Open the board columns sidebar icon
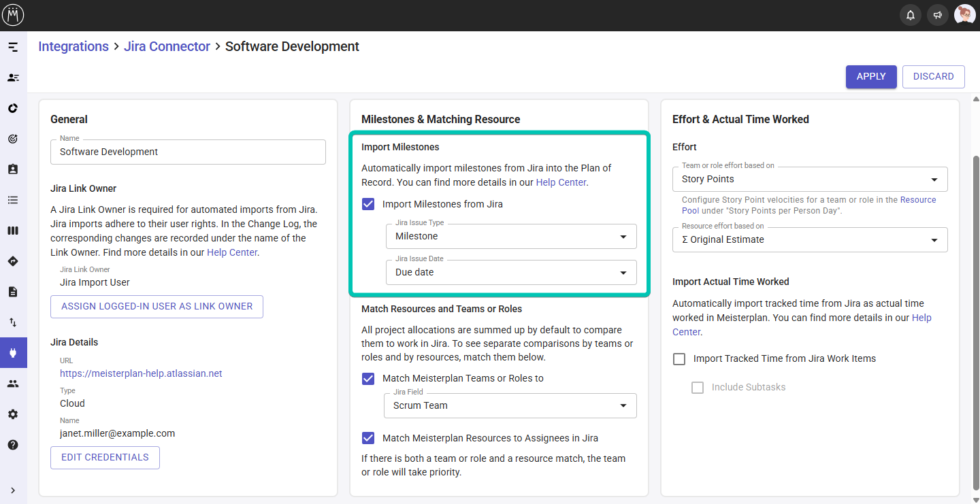 coord(13,231)
